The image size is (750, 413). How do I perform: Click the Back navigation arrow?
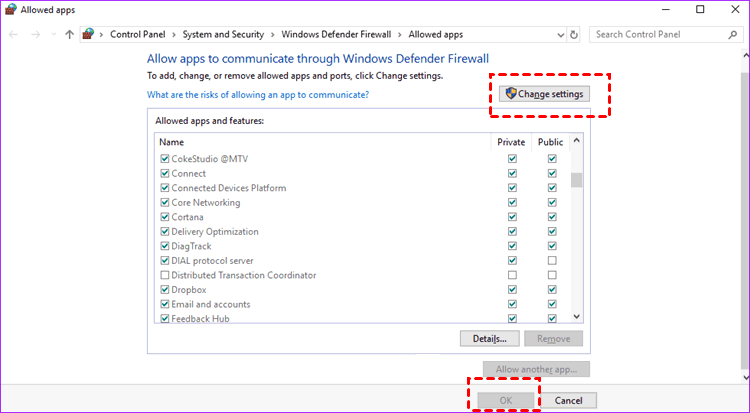[13, 34]
